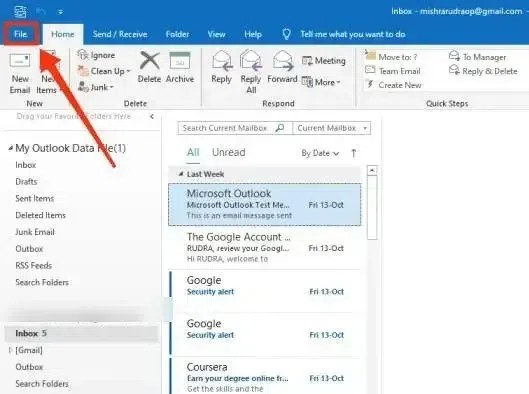Select the Inbox 5 folder

(x=82, y=333)
